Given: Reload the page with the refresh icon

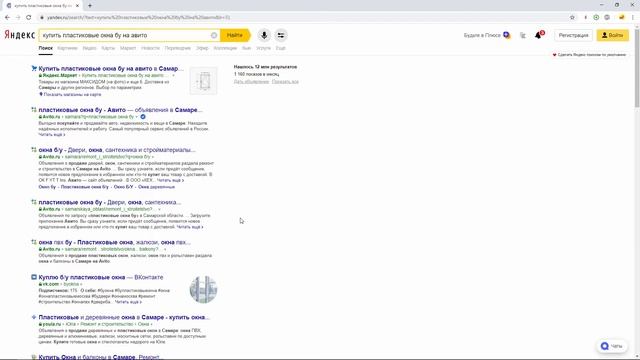Looking at the screenshot, I should click(29, 17).
